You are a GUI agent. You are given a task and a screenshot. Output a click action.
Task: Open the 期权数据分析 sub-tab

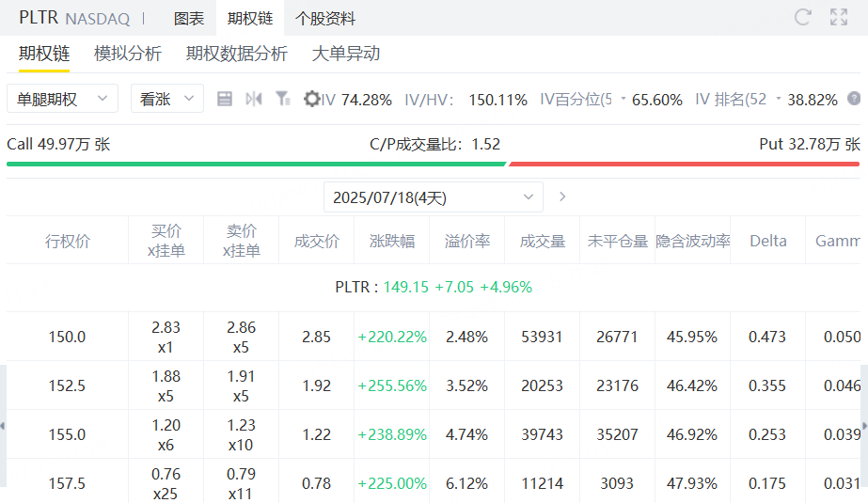click(237, 54)
